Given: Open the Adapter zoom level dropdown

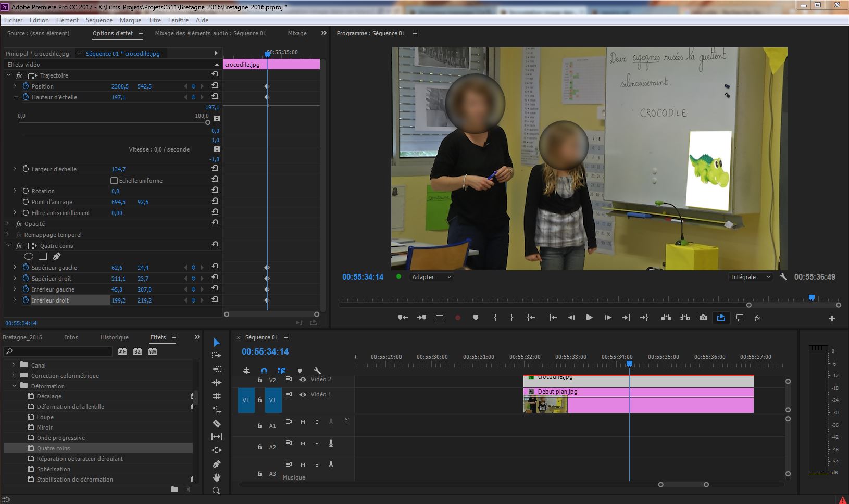Looking at the screenshot, I should (431, 277).
